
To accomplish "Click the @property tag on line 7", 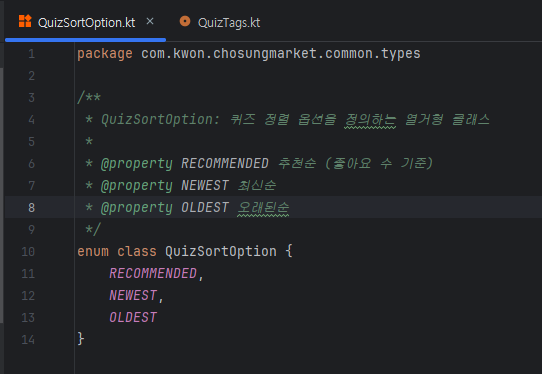I will 137,186.
